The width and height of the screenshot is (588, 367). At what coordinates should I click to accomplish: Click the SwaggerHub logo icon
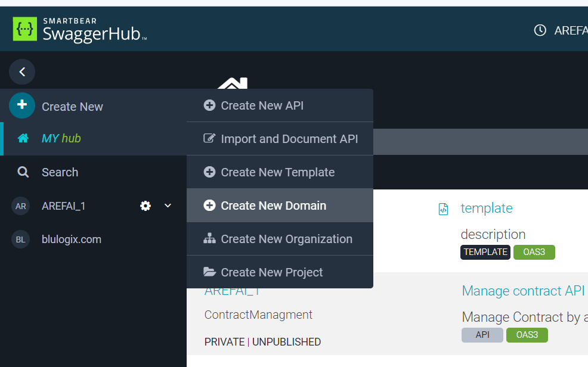24,29
